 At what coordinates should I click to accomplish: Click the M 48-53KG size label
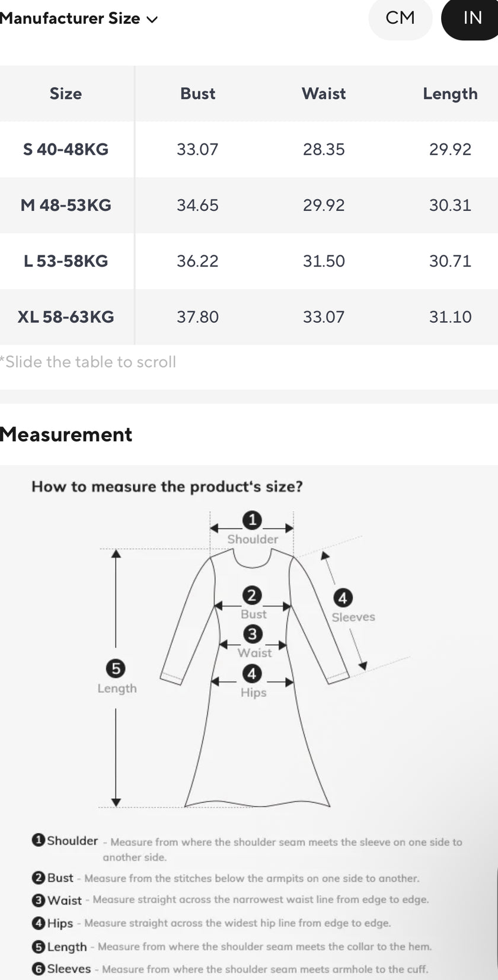[66, 205]
